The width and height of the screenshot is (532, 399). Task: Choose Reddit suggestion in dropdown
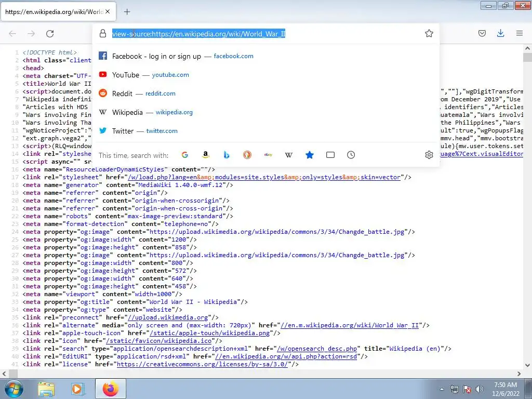266,94
